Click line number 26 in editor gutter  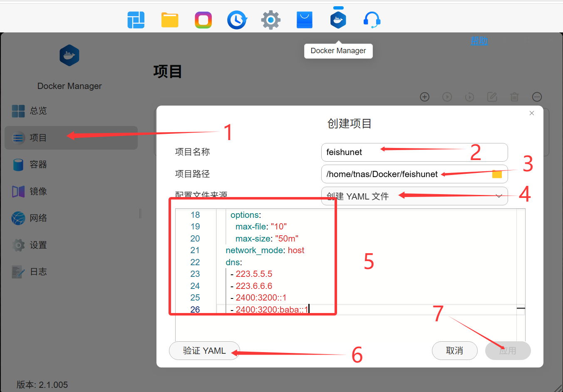point(195,310)
